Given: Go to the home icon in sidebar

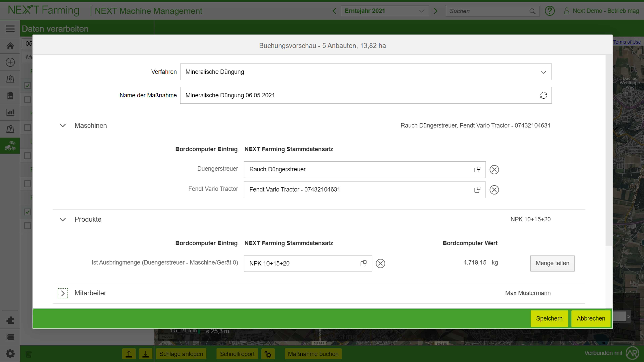Looking at the screenshot, I should [x=10, y=46].
